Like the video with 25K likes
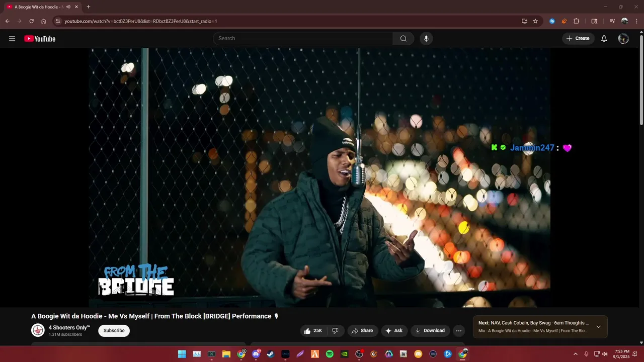 coord(314,331)
